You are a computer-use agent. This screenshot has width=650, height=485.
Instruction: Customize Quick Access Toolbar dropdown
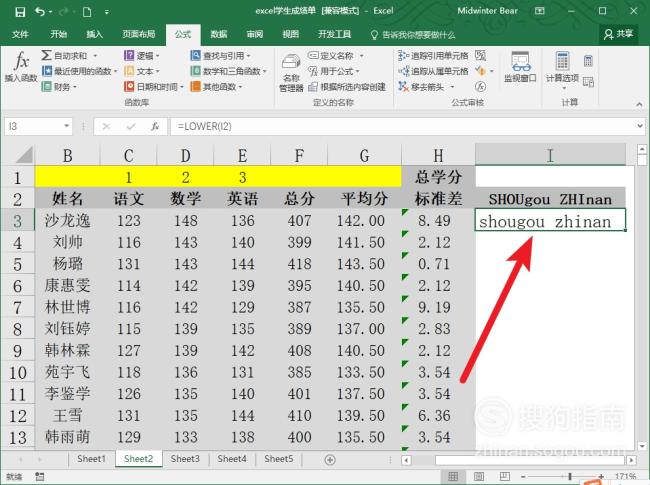coord(107,12)
